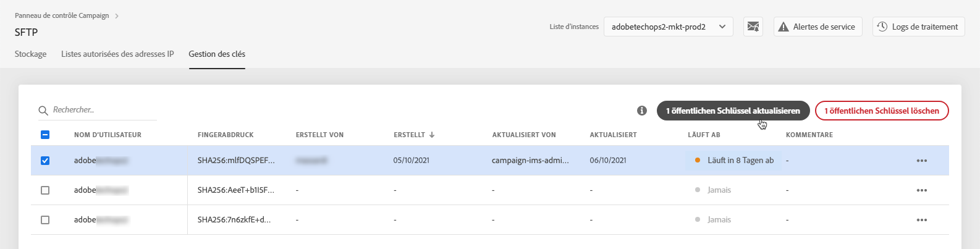
Task: Open more options for the first key row
Action: click(921, 161)
